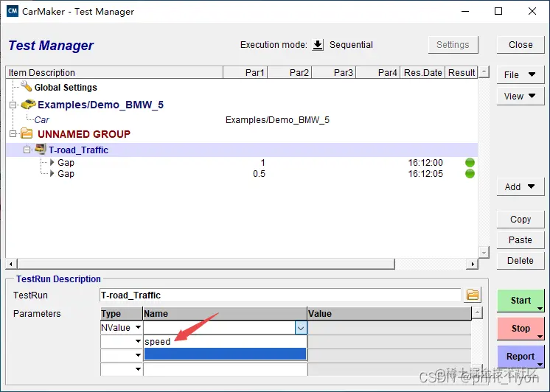Expand the second Gap row with value 0.5

tap(52, 174)
